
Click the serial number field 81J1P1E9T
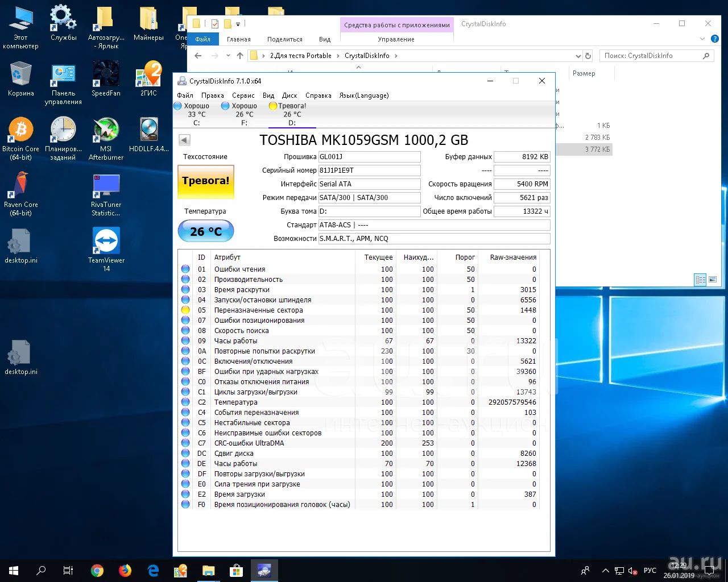click(370, 171)
